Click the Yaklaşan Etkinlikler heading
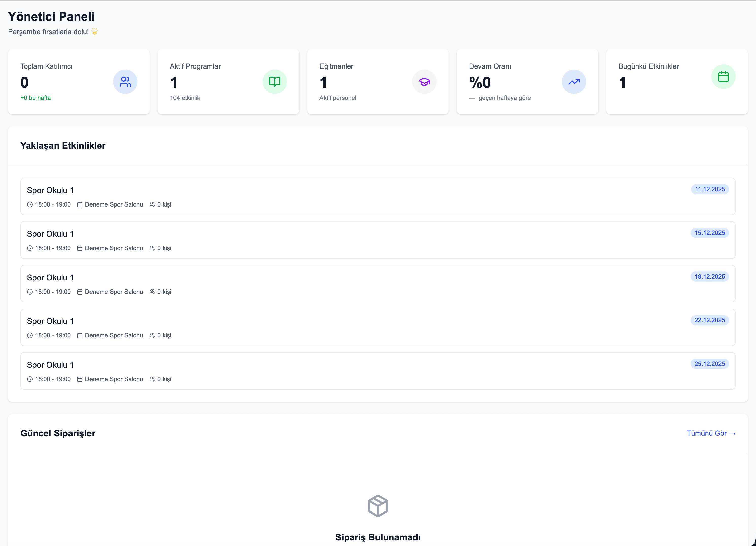Screen dimensions: 756x546 63,145
